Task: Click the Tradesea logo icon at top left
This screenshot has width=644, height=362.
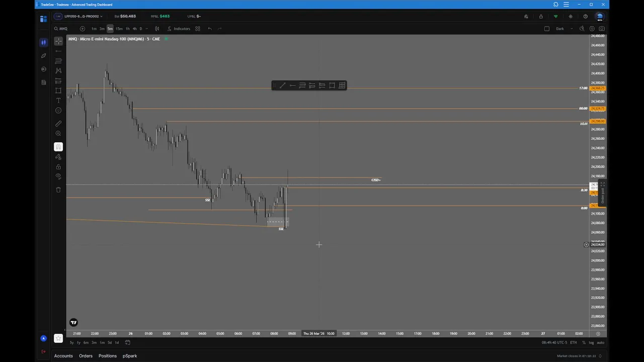Action: [43, 19]
